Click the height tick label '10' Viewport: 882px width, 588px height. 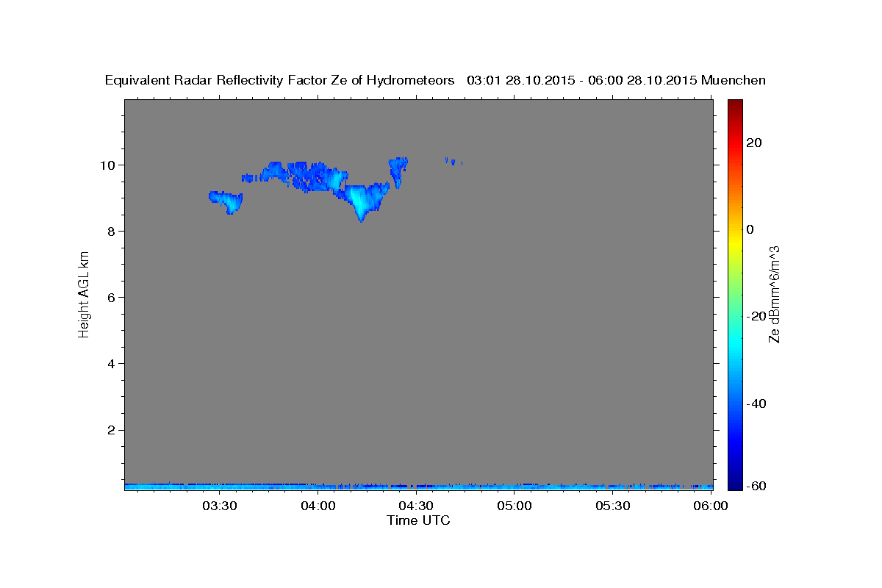click(x=108, y=165)
